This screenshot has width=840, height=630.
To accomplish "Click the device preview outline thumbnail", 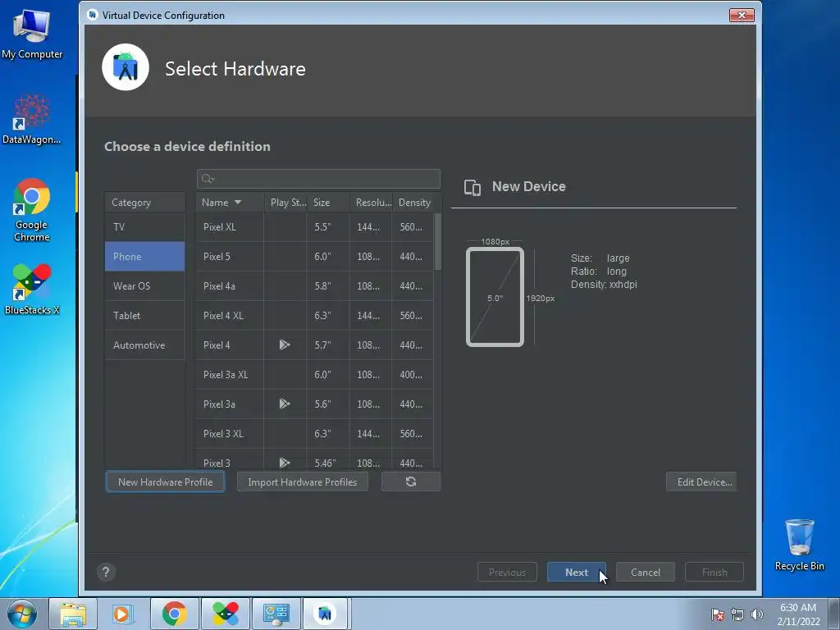I will coord(495,297).
